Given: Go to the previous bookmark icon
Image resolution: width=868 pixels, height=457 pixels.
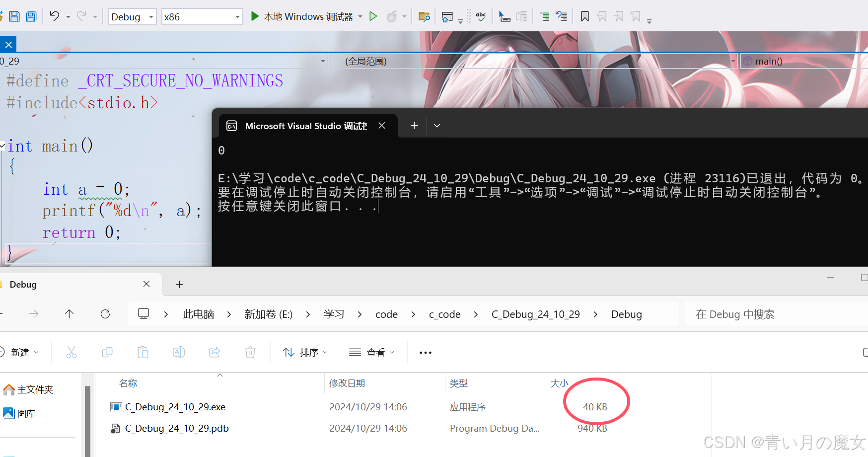Looking at the screenshot, I should tap(602, 16).
